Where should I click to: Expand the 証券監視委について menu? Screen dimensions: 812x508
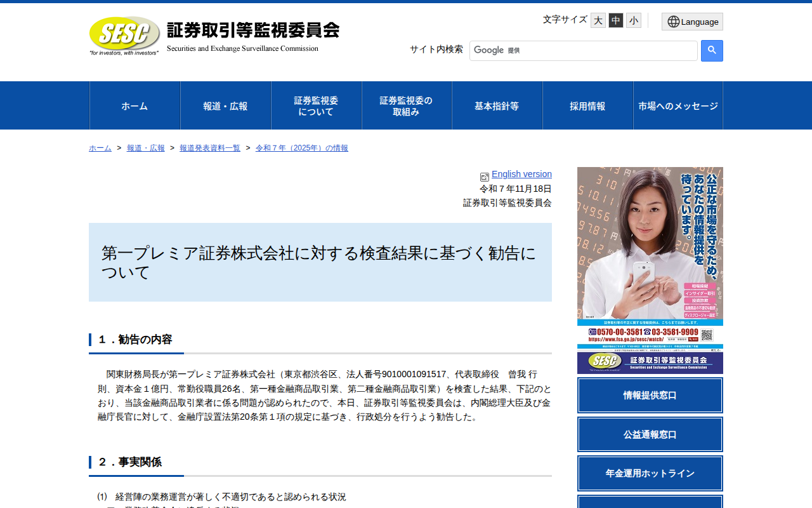click(x=316, y=106)
